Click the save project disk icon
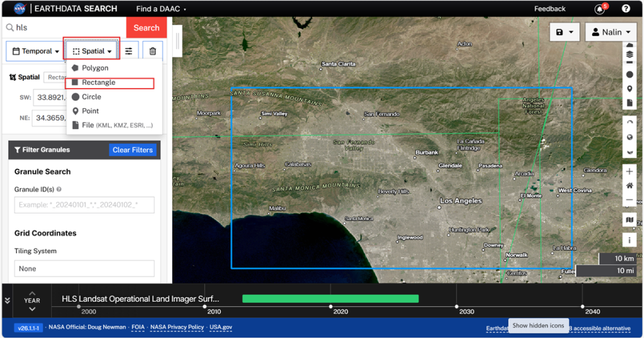The height and width of the screenshot is (338, 644). pos(559,32)
